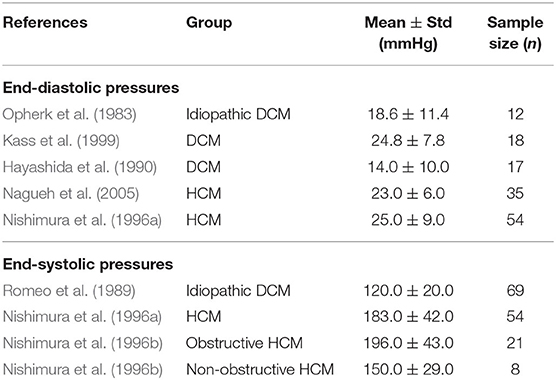Viewport: 556px width, 380px height.
Task: Open the Opherk et al. (1983) reference
Action: click(x=70, y=114)
